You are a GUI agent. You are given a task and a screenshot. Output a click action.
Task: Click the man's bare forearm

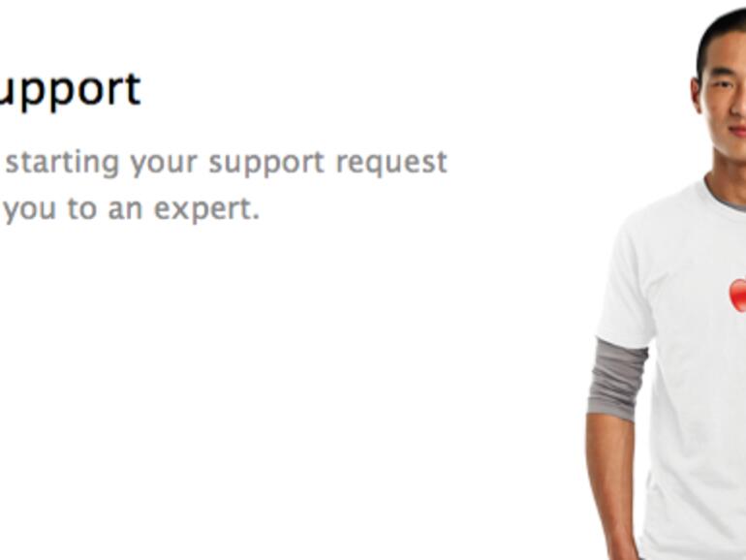612,485
